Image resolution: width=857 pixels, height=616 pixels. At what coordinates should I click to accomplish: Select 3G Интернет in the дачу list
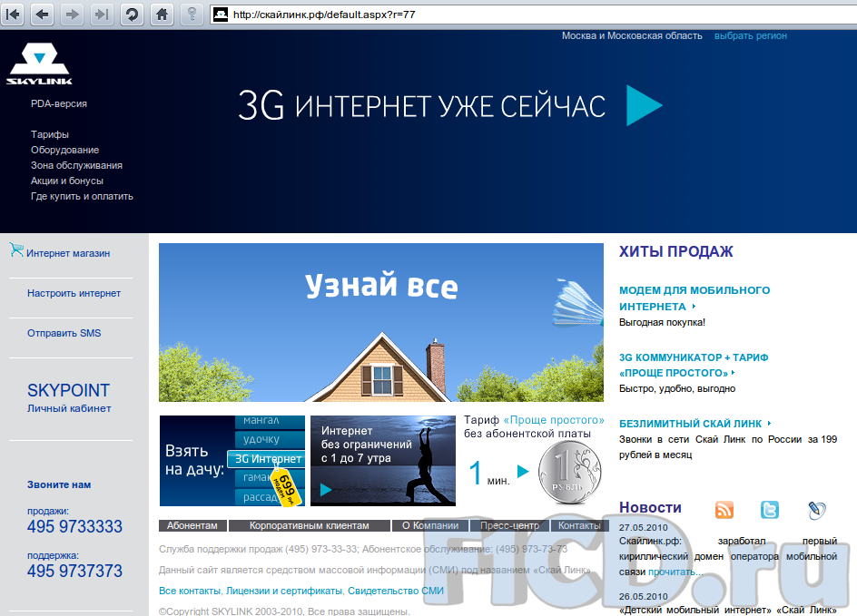pos(267,459)
